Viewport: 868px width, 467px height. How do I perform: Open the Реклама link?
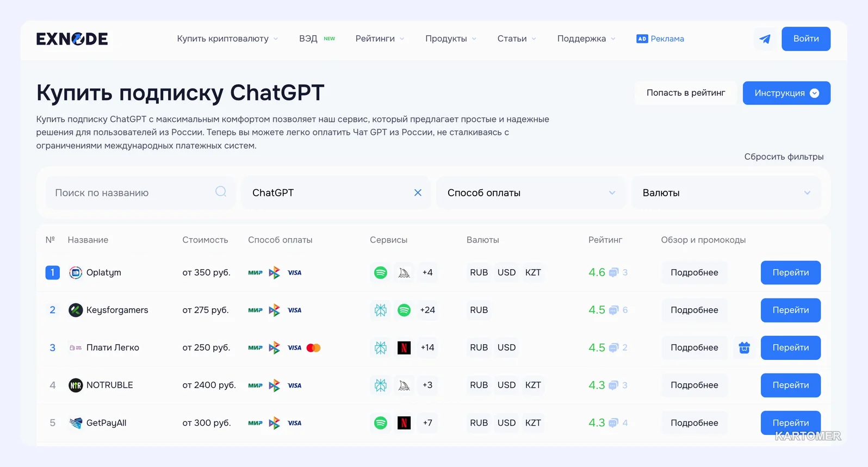pyautogui.click(x=660, y=39)
